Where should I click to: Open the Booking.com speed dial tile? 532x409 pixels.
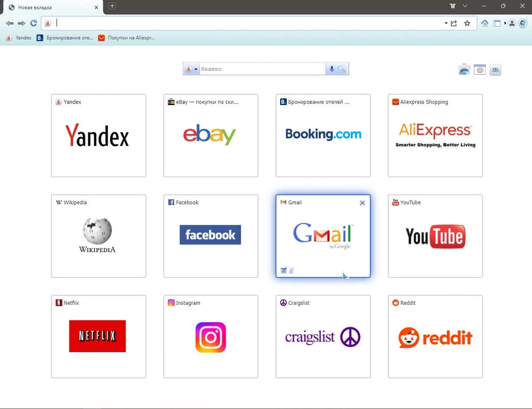tap(323, 135)
